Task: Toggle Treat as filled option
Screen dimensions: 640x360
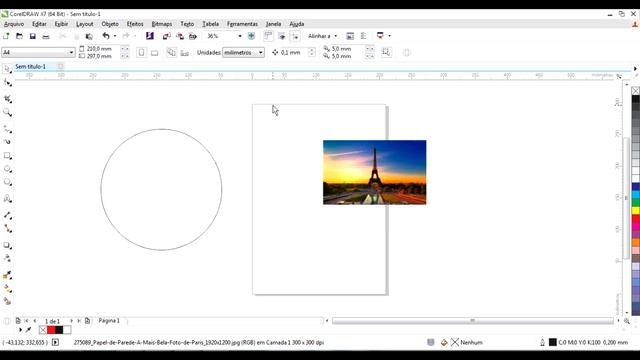Action: click(x=386, y=52)
